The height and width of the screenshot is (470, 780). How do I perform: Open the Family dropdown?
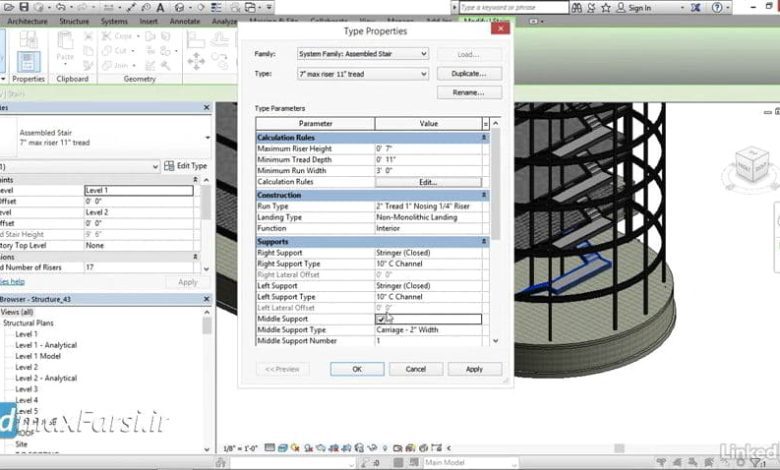423,54
